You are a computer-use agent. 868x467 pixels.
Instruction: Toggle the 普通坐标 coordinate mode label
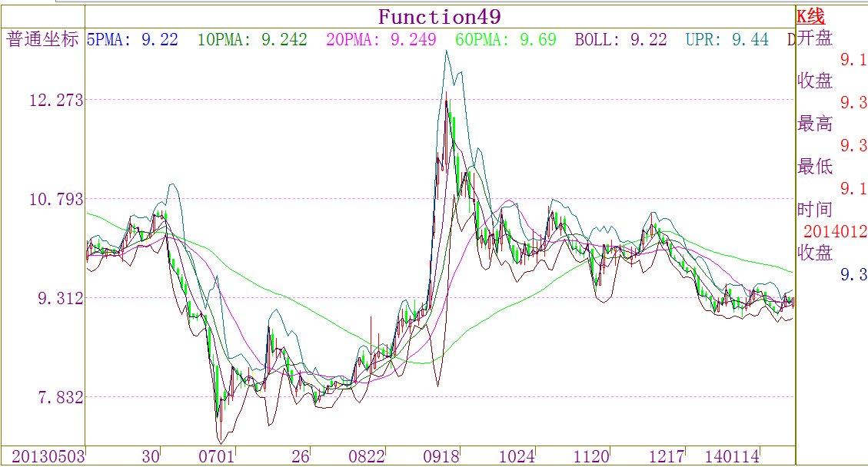[43, 40]
